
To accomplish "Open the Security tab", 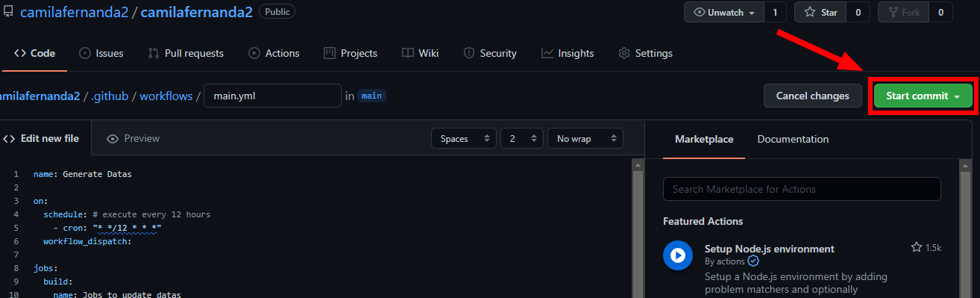I will (490, 53).
